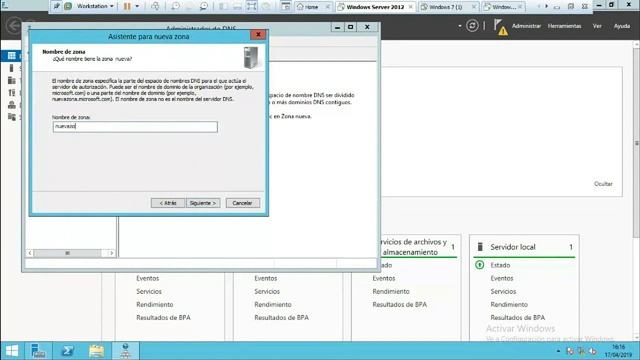Screen dimensions: 640x360
Task: Open dropdown arrow left of refresh icon
Action: tap(460, 26)
